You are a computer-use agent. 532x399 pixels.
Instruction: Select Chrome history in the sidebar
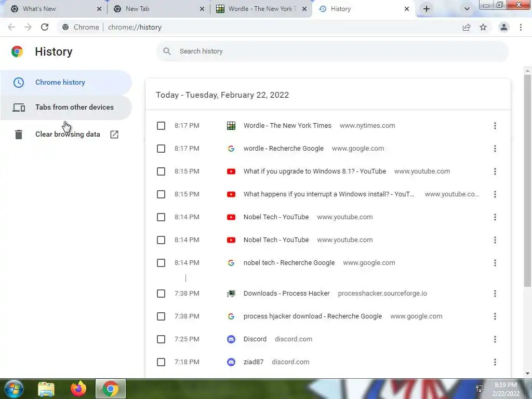pyautogui.click(x=66, y=83)
